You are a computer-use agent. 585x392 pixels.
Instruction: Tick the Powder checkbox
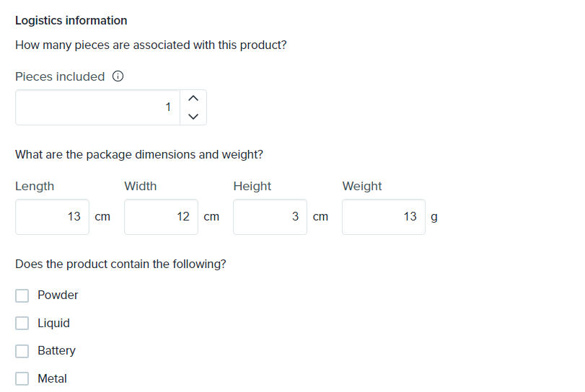(x=22, y=295)
